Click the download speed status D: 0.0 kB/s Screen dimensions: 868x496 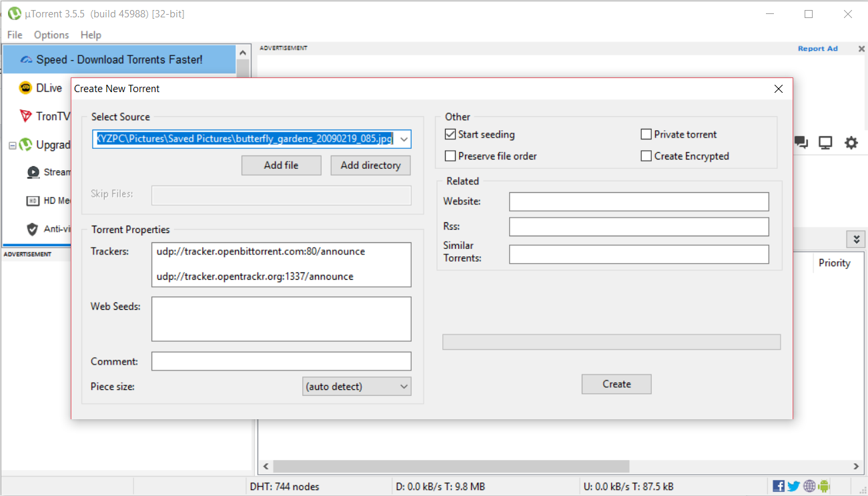click(440, 487)
